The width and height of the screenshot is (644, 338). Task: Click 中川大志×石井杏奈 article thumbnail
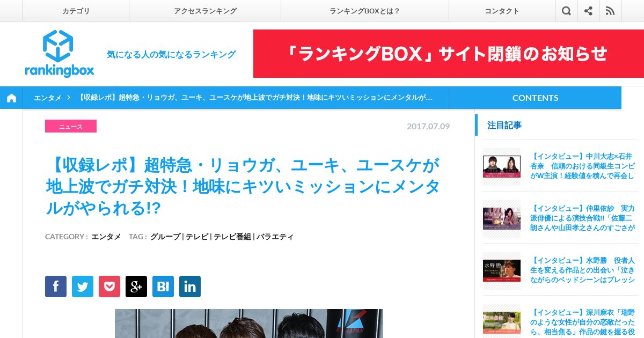click(502, 166)
